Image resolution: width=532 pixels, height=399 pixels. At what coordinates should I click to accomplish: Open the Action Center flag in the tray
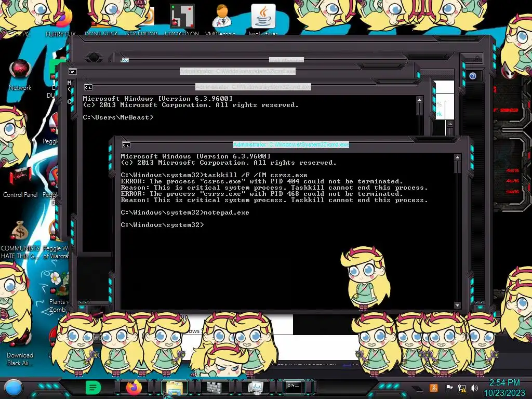pyautogui.click(x=449, y=388)
